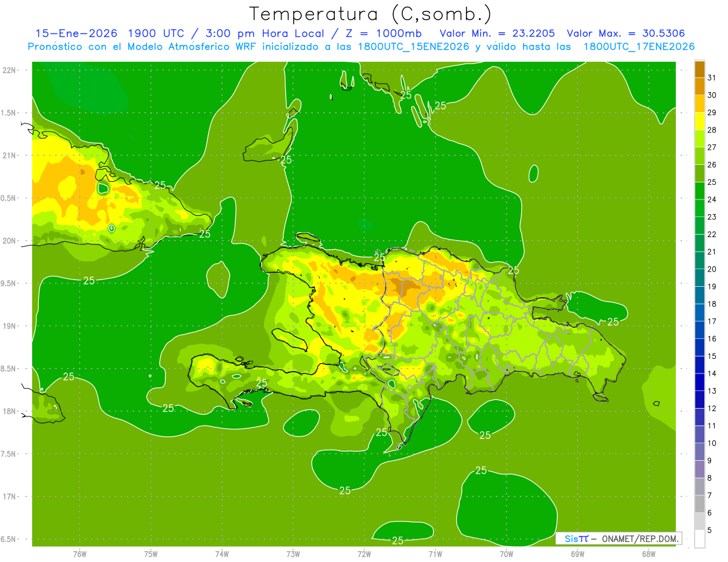Click the '12' color bar label

[712, 409]
